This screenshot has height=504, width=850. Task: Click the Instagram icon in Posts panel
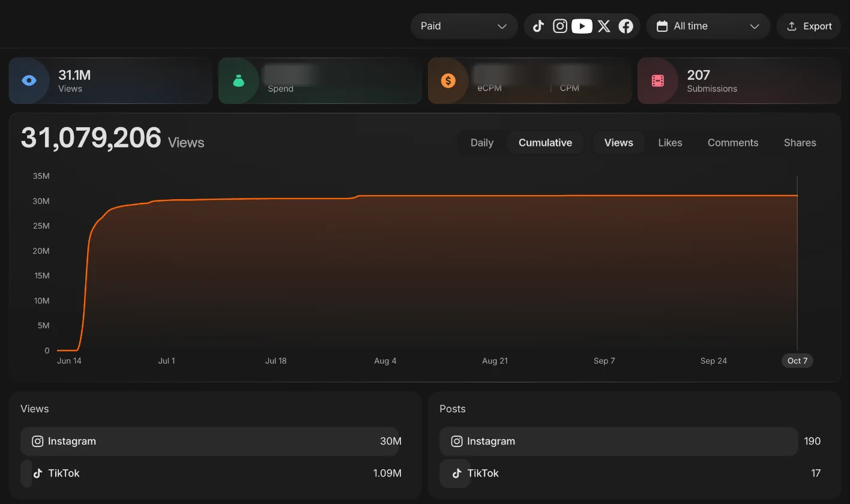[x=457, y=441]
